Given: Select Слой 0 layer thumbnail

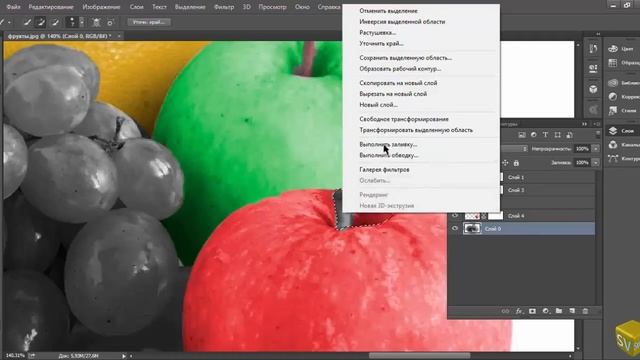Looking at the screenshot, I should (472, 229).
